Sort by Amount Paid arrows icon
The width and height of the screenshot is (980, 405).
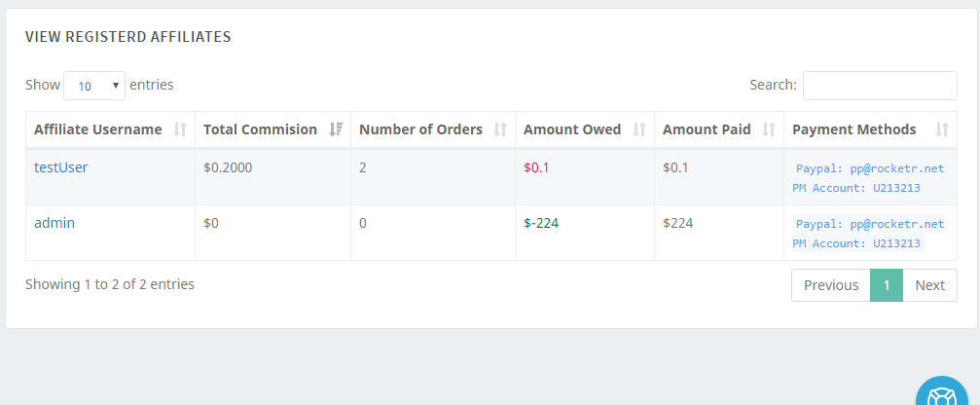coord(769,129)
